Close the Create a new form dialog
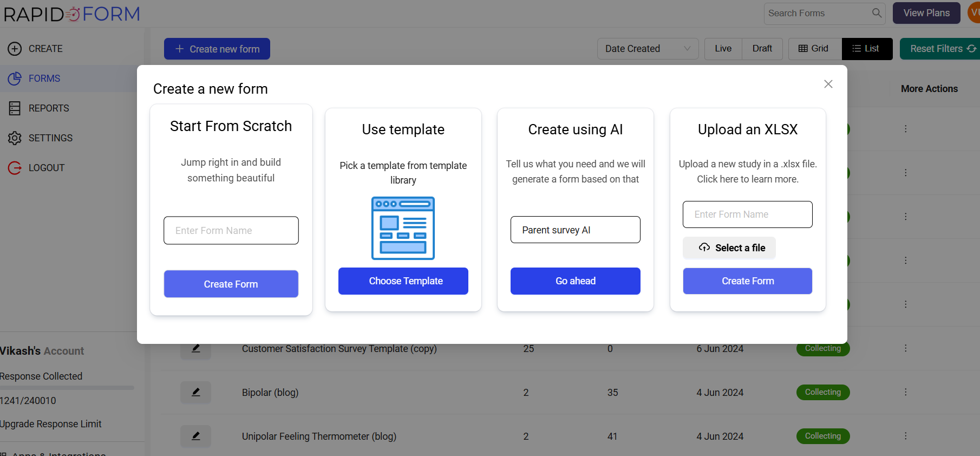This screenshot has width=980, height=456. click(828, 84)
